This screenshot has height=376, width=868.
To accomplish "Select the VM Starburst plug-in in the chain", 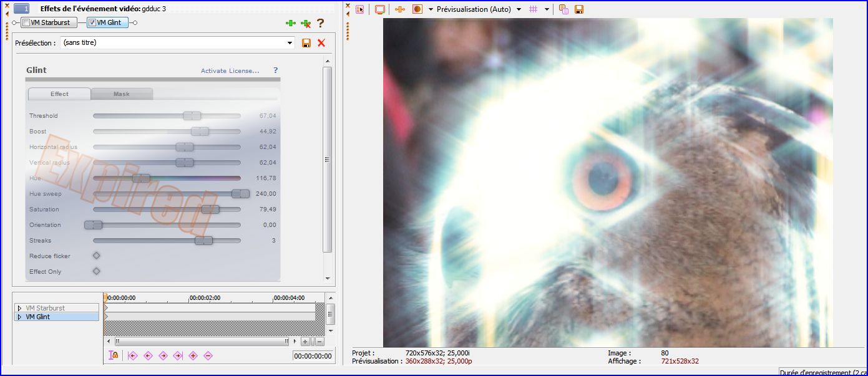I will pos(49,23).
